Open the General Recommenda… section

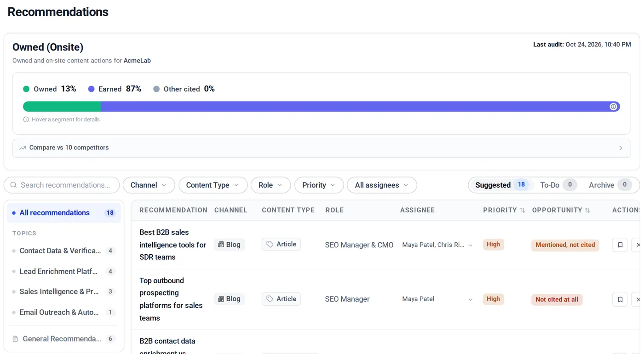(x=64, y=339)
